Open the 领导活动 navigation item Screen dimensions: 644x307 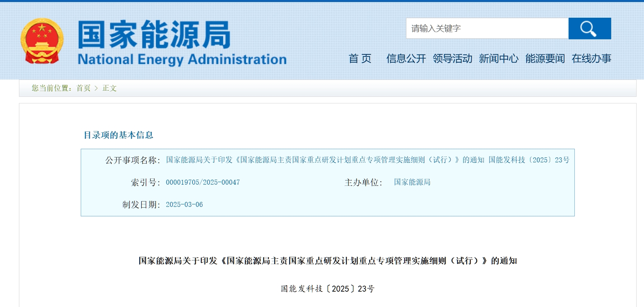pyautogui.click(x=452, y=59)
